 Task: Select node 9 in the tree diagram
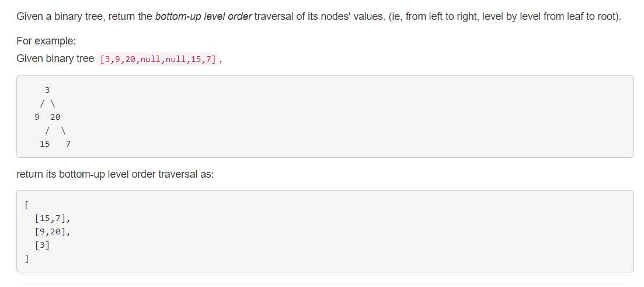(37, 117)
